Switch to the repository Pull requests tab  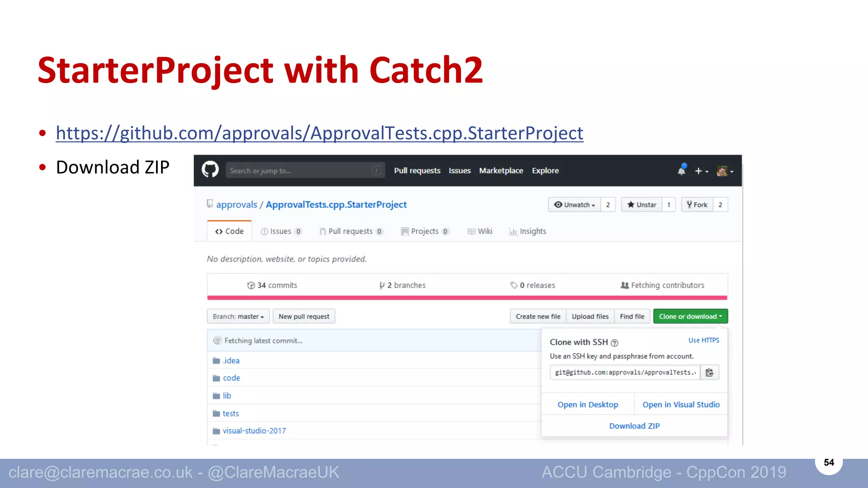[351, 231]
